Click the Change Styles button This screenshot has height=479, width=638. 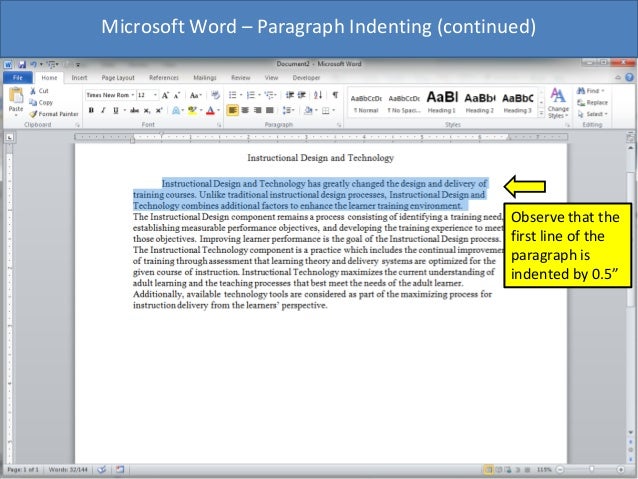558,103
